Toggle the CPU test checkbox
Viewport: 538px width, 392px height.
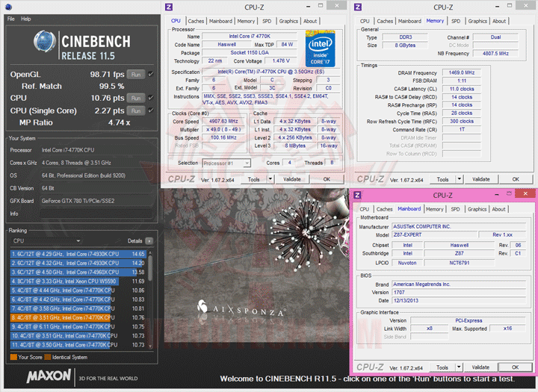(x=151, y=98)
